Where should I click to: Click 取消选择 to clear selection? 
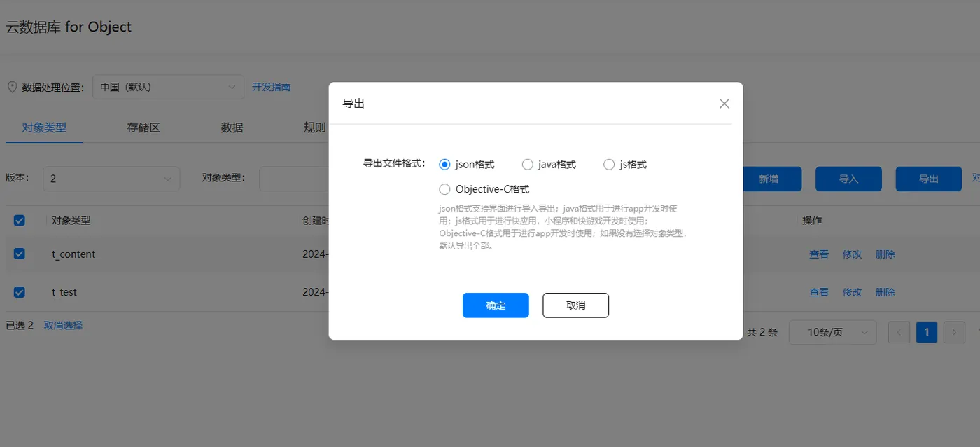[x=63, y=325]
